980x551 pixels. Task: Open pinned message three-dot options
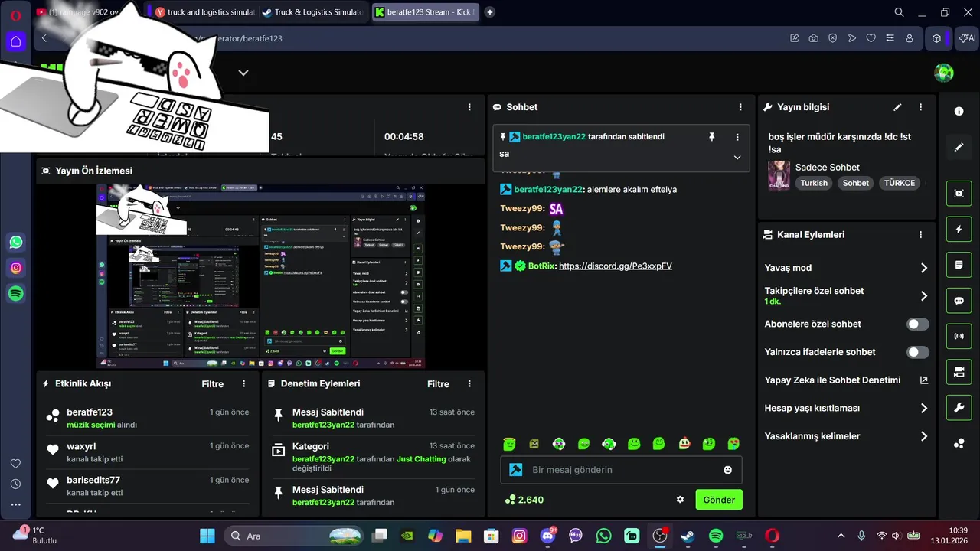click(x=737, y=136)
